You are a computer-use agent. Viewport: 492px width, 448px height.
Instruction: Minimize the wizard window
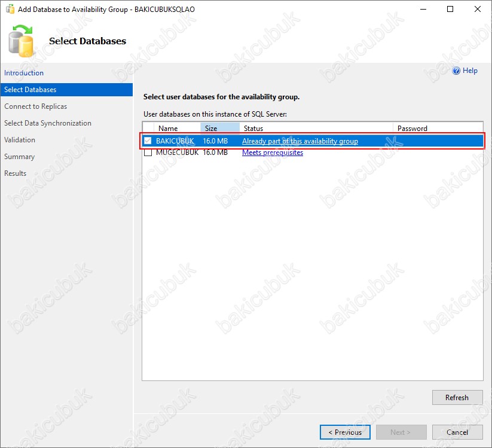tap(423, 9)
